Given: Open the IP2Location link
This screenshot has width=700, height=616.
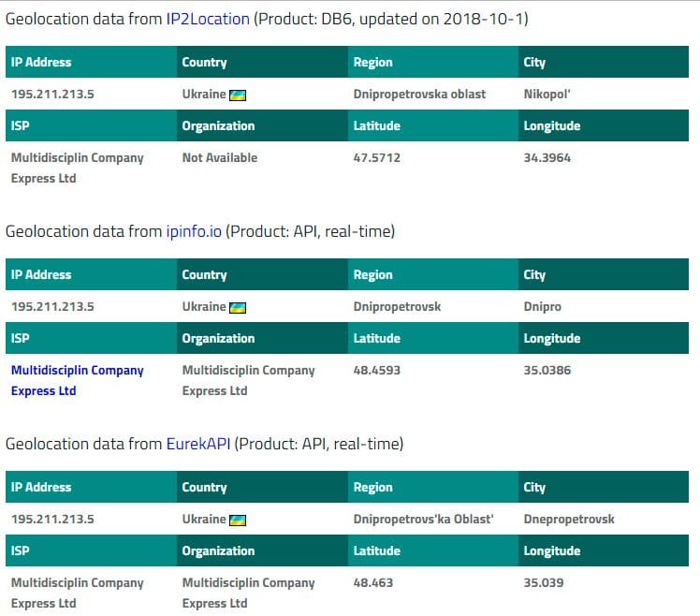Looking at the screenshot, I should click(208, 20).
